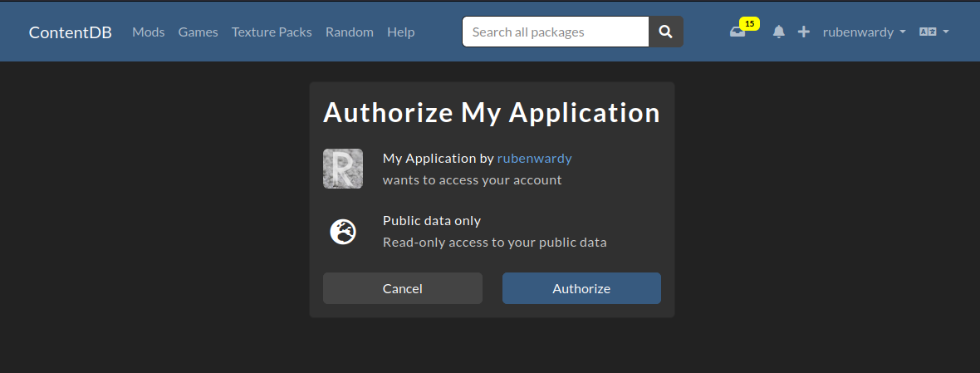Click 'Public data only' text

tap(432, 220)
